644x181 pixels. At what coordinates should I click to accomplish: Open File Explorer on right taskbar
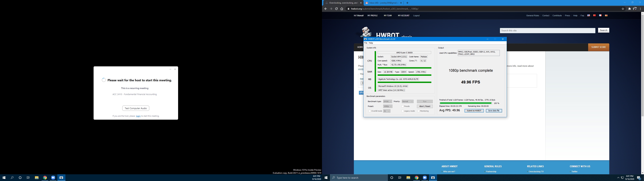[x=408, y=178]
